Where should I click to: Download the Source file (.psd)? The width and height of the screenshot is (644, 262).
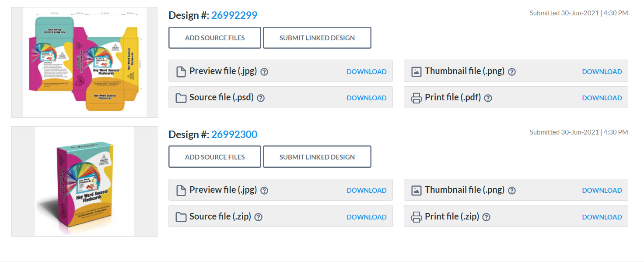(x=366, y=98)
